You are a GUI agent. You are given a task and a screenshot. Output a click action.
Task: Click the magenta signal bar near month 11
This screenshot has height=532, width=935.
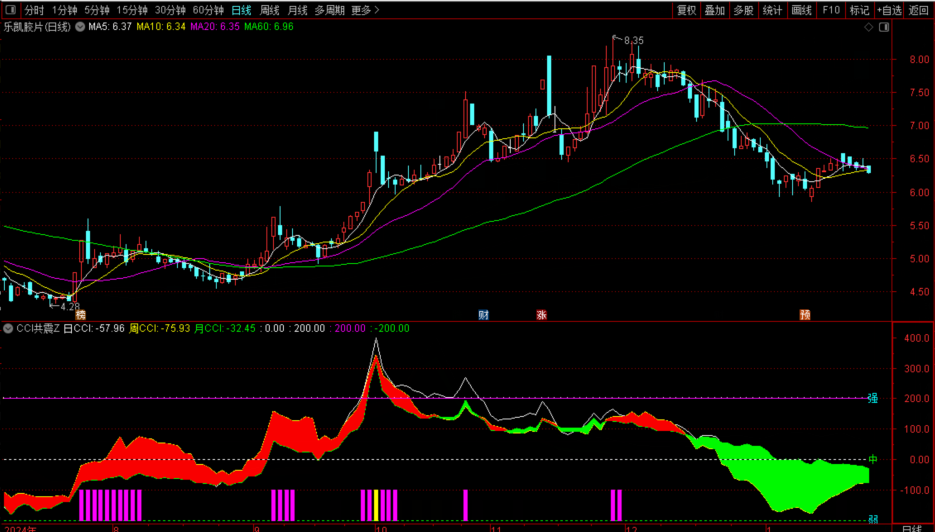click(x=466, y=505)
